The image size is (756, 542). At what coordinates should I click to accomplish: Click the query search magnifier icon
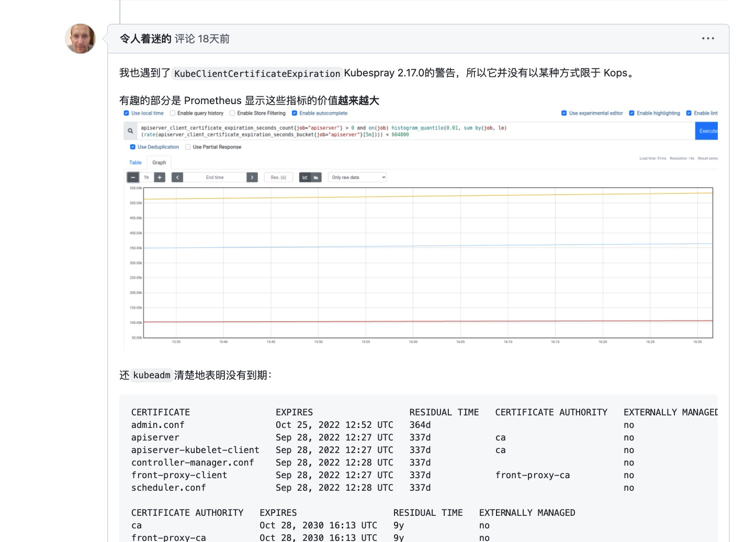(130, 131)
